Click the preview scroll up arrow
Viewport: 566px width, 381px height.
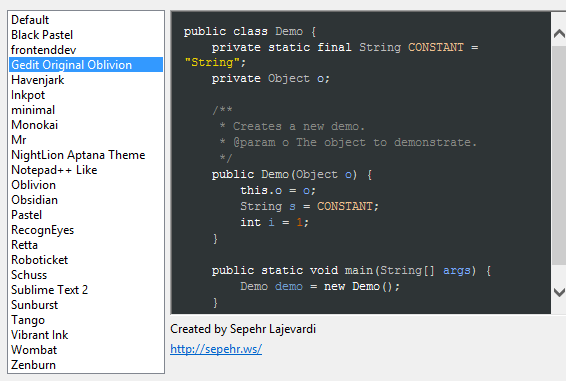point(559,34)
